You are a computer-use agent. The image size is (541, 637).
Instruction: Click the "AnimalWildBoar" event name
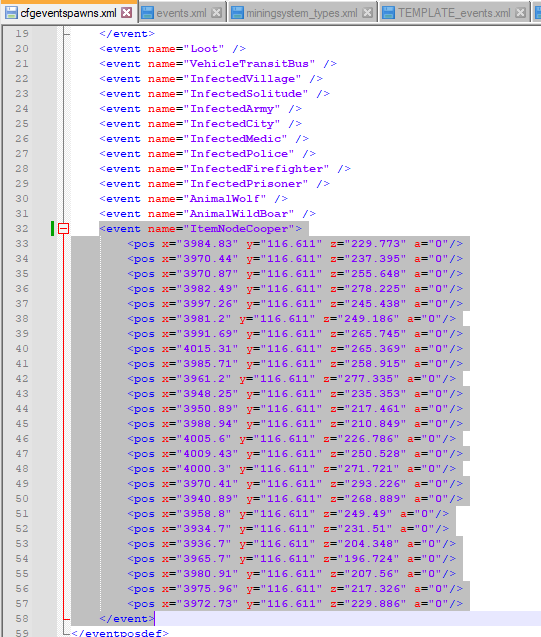click(x=239, y=214)
